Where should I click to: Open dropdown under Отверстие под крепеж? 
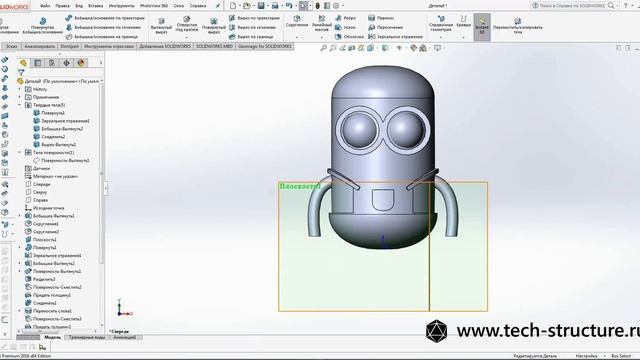point(187,37)
